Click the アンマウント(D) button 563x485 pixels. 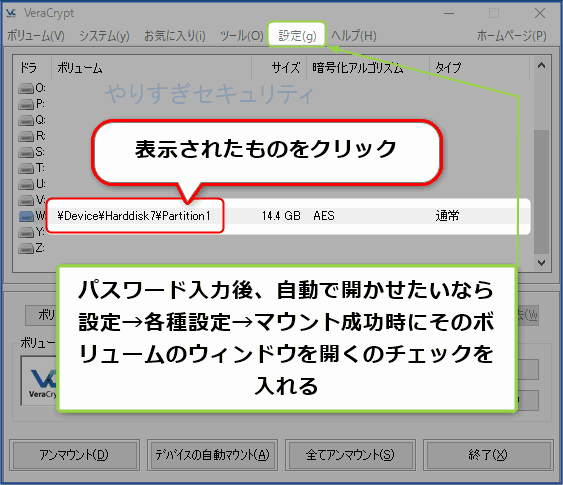point(74,455)
